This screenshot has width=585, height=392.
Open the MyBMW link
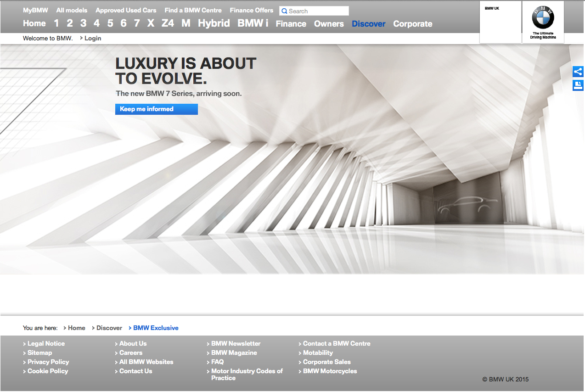tap(35, 10)
